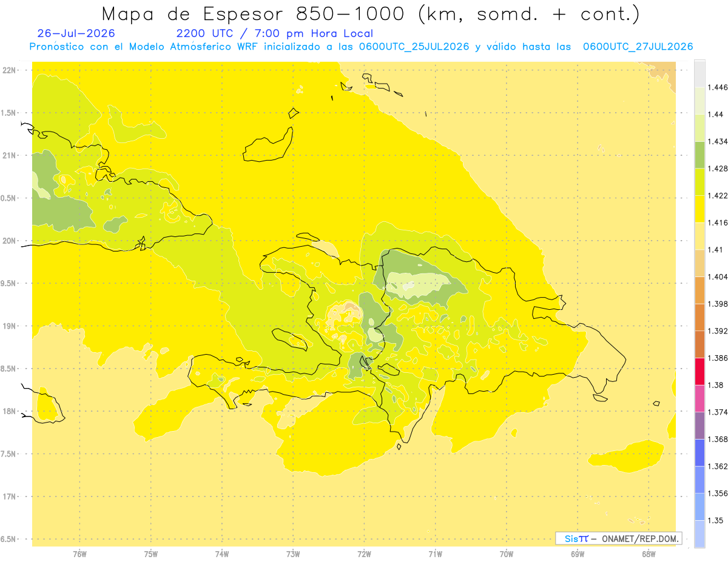Click the red swatch between 1.386 and 1.38
The image size is (728, 562).
(x=699, y=371)
